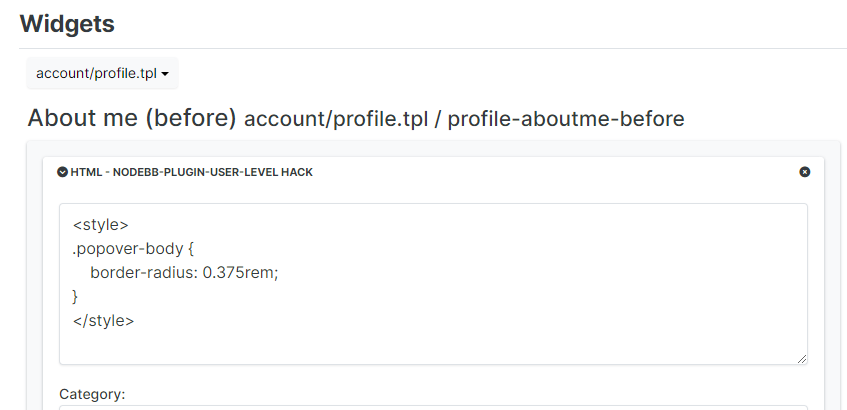Click the Widgets page heading
Screen dimensions: 847x410
67,23
